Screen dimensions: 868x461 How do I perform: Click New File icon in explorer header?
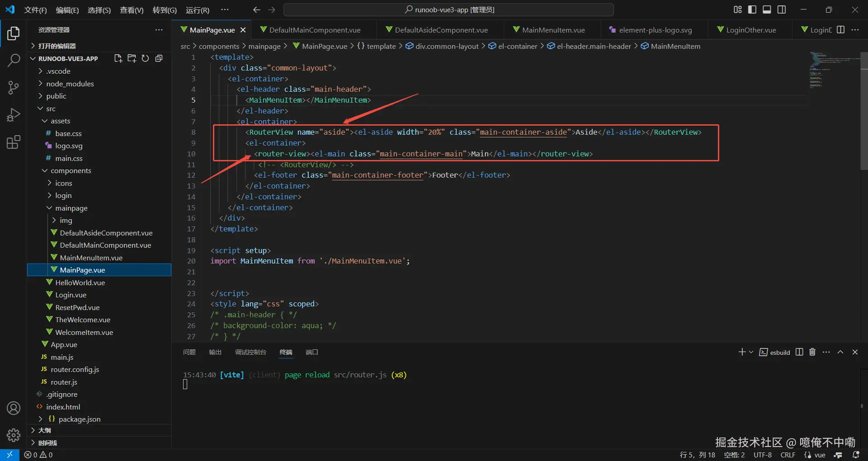point(118,58)
